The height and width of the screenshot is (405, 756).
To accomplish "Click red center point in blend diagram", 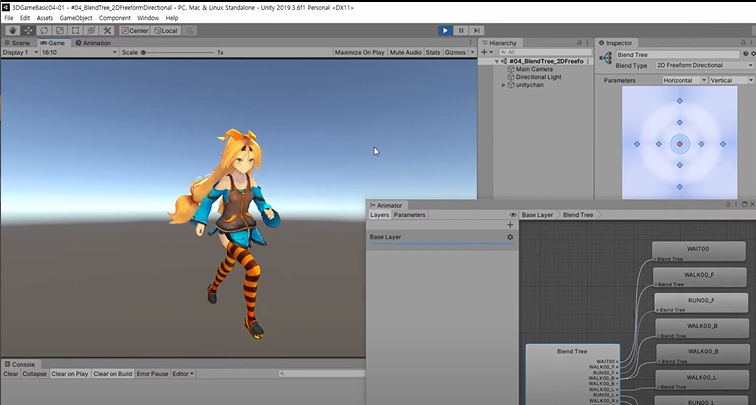I will [680, 144].
